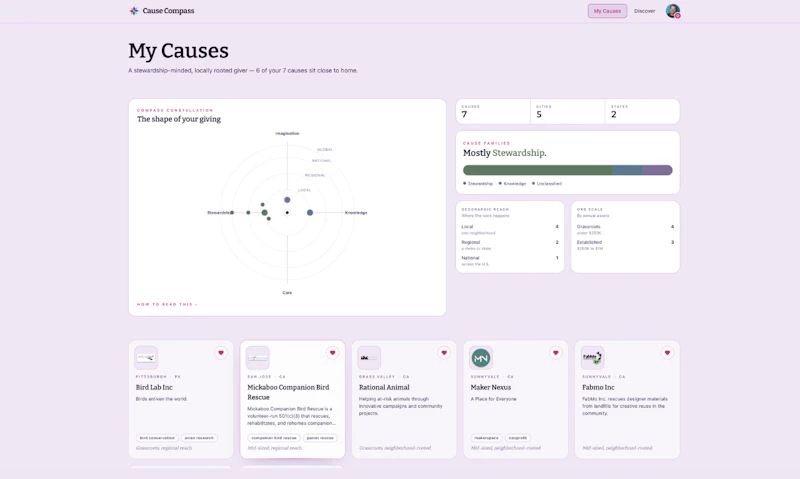Click the purple Unclassified segment of the bar
Viewport: 800px width, 479px height.
[657, 170]
